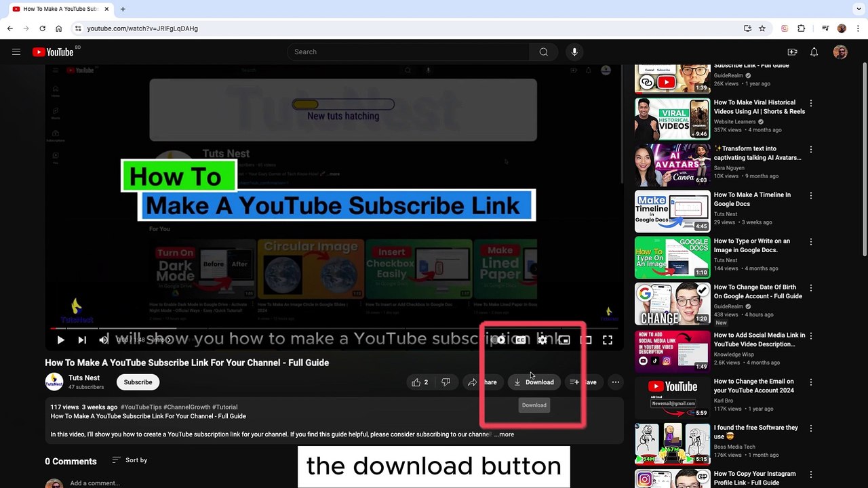Viewport: 868px width, 488px height.
Task: Open options for Change the Email video
Action: (x=811, y=382)
